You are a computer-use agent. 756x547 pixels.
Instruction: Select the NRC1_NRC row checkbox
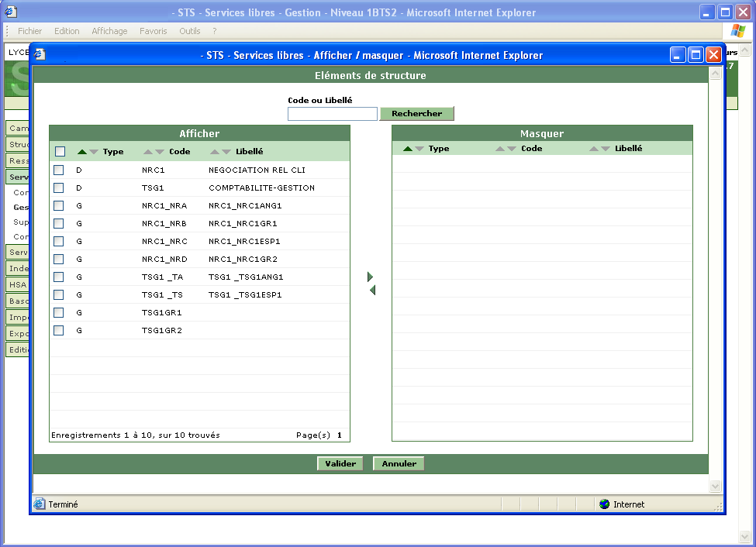58,241
